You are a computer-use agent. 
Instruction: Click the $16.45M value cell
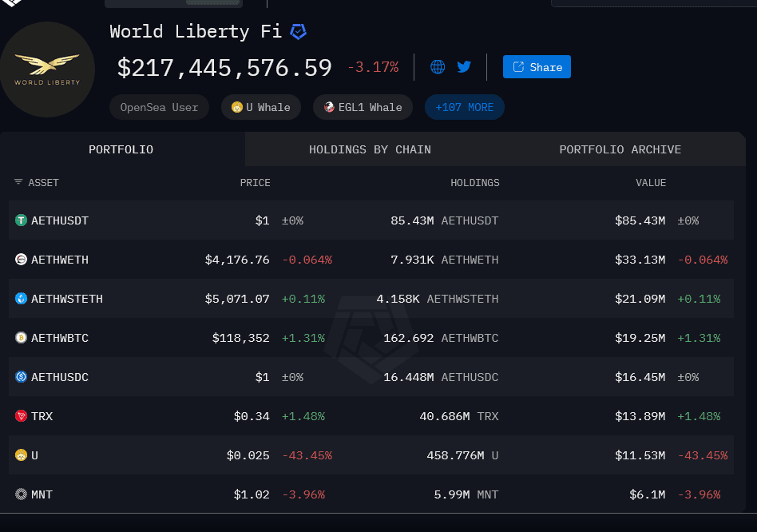coord(640,377)
